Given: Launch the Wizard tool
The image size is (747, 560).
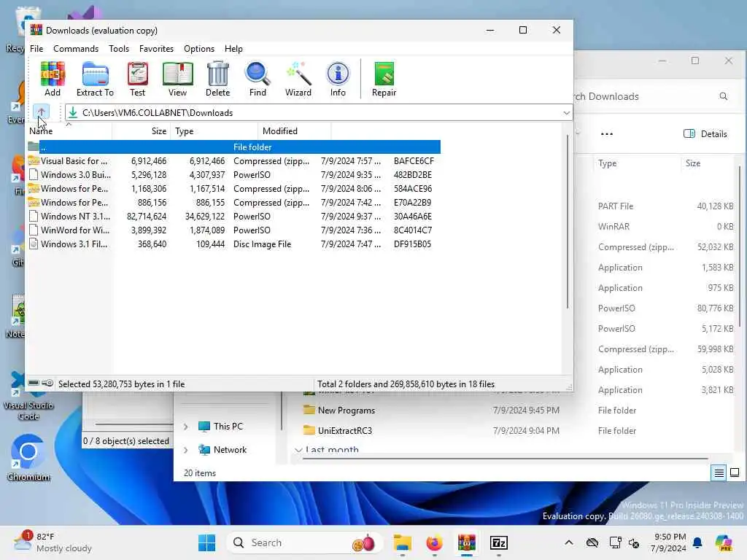Looking at the screenshot, I should (298, 79).
